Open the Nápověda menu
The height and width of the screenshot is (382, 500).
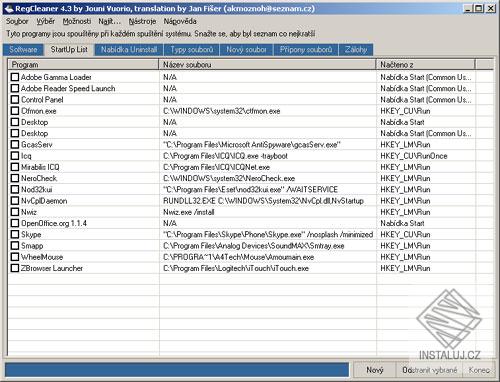tap(180, 21)
